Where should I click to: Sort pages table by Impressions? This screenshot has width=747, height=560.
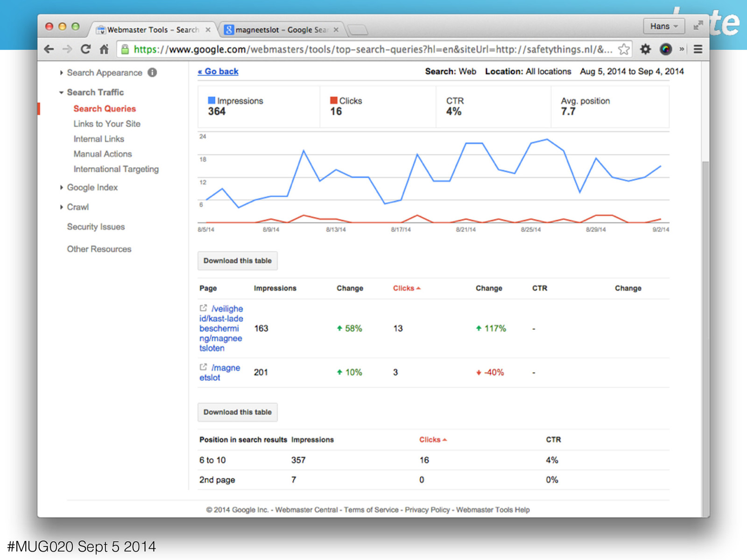point(275,288)
